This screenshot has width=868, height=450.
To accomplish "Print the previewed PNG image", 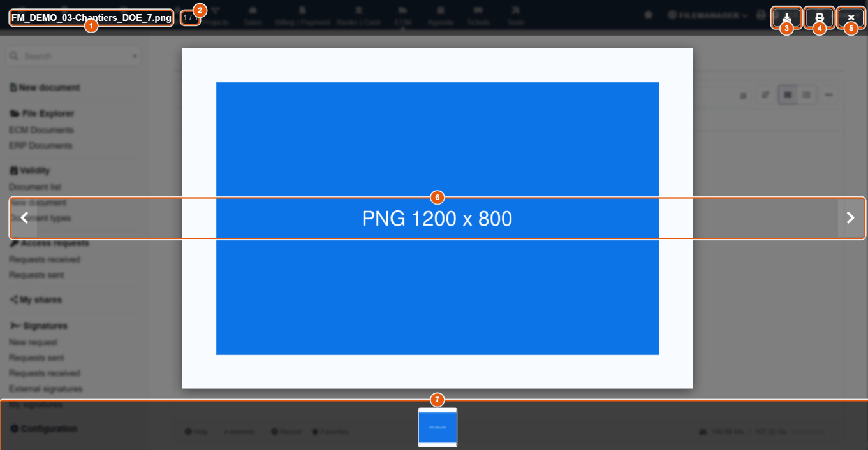I will pos(820,18).
